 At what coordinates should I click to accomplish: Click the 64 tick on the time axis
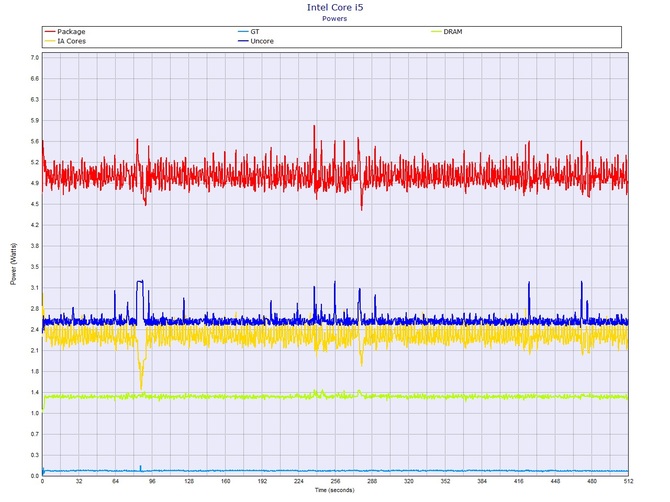pos(115,481)
